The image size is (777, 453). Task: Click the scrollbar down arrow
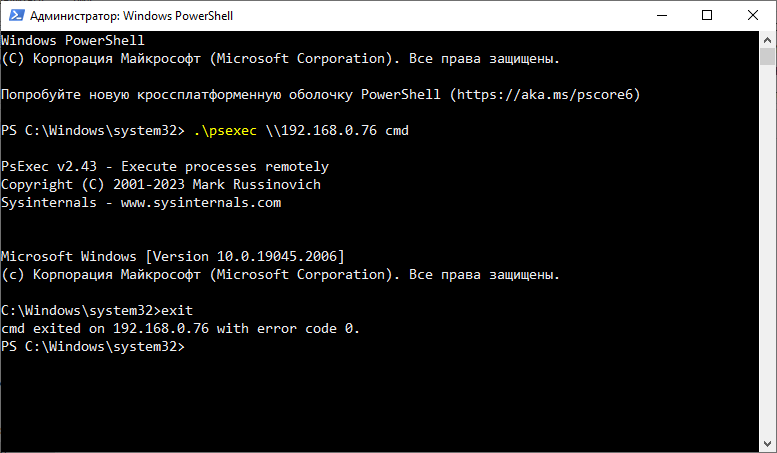[767, 443]
